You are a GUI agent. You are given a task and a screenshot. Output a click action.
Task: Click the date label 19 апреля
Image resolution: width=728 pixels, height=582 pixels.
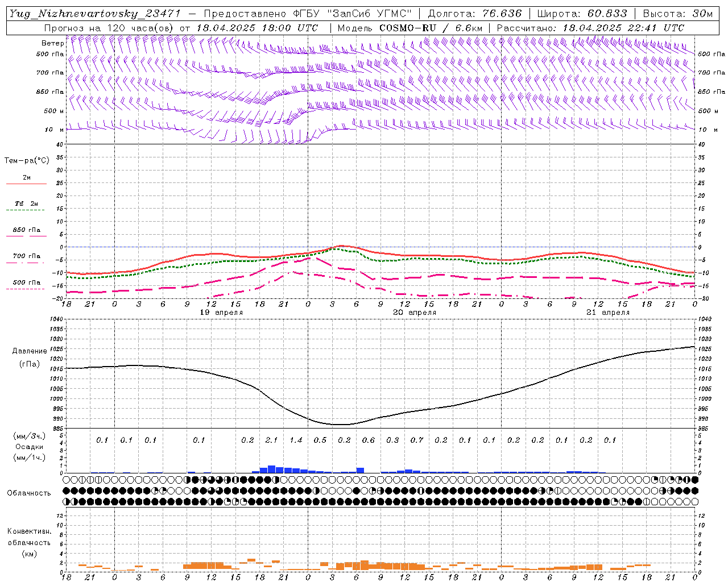pos(221,313)
